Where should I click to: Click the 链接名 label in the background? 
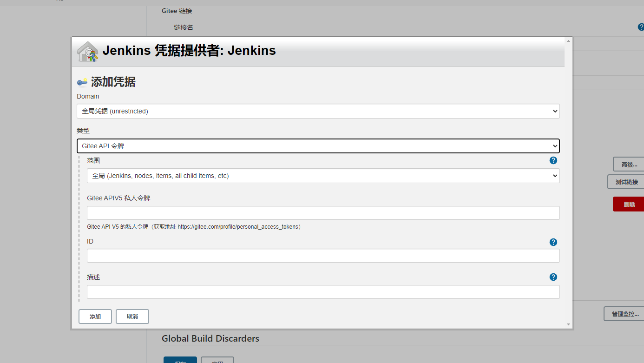point(184,27)
